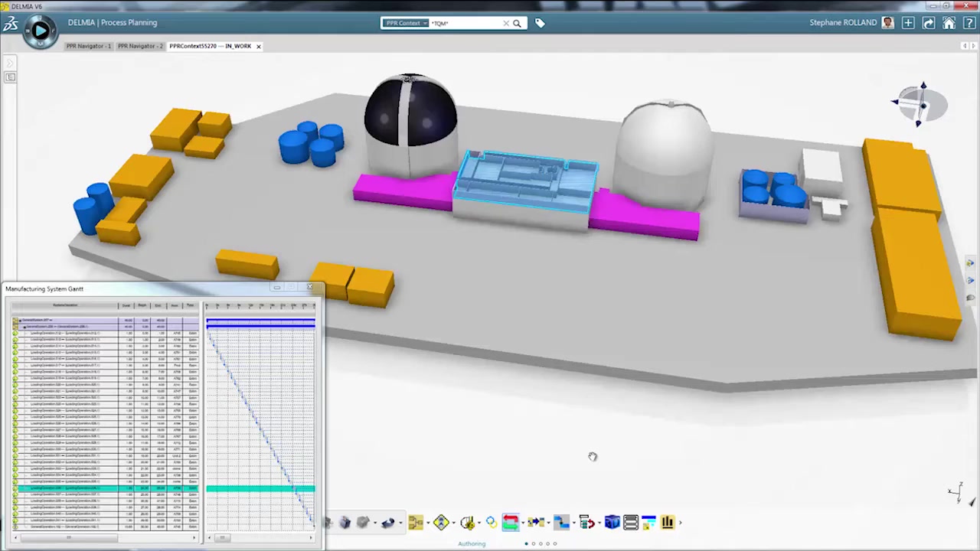
Task: Select the black dome in 3D view
Action: (410, 112)
